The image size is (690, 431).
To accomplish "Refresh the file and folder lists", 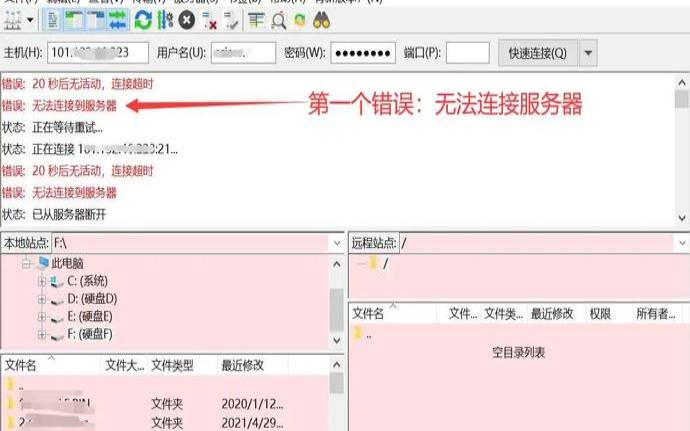I will point(143,20).
